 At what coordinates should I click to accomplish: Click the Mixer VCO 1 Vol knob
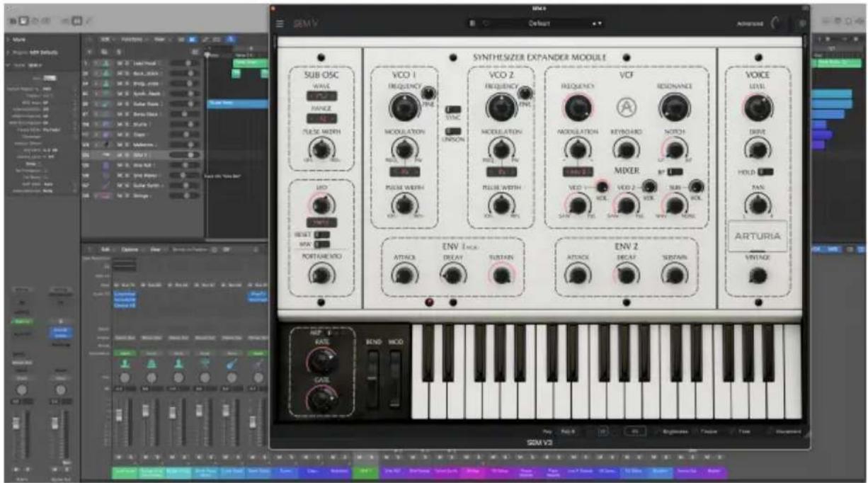pyautogui.click(x=602, y=186)
